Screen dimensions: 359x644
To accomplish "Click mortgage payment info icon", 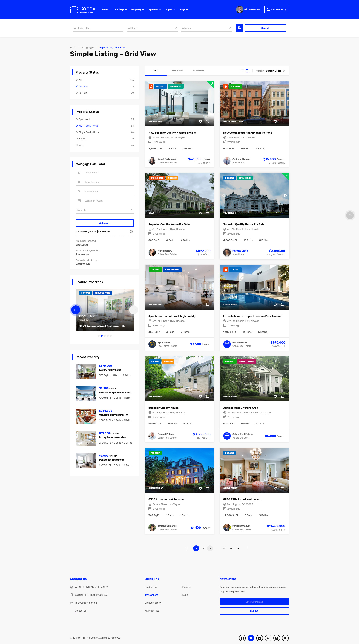I will [x=131, y=232].
